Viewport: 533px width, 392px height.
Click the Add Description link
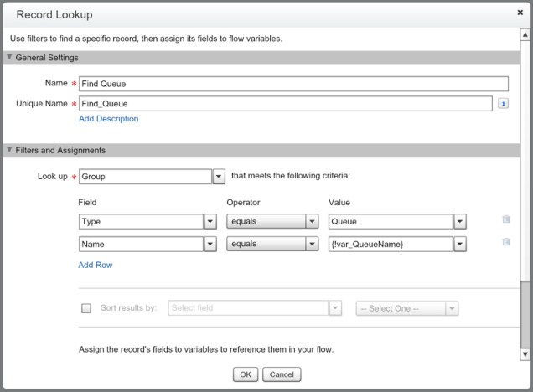[108, 119]
